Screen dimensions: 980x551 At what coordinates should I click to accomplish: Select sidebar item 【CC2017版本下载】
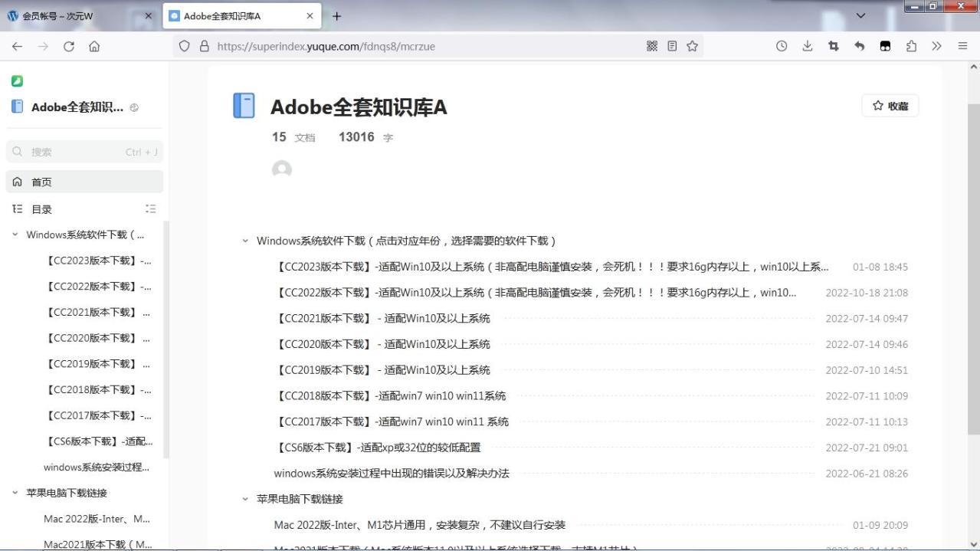98,415
